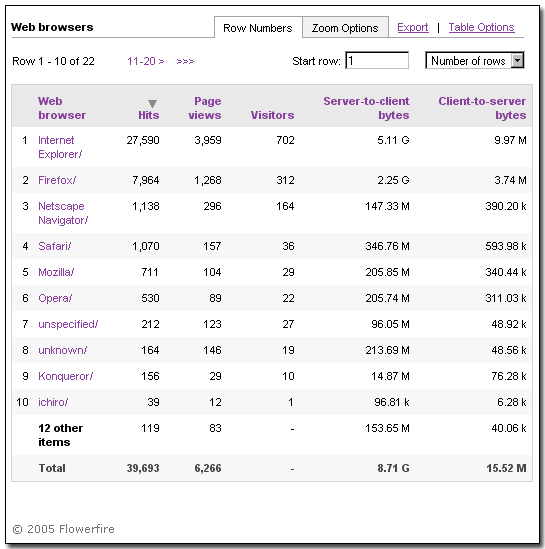Select the 3,959 page views cell
This screenshot has height=549, width=545.
[x=208, y=140]
